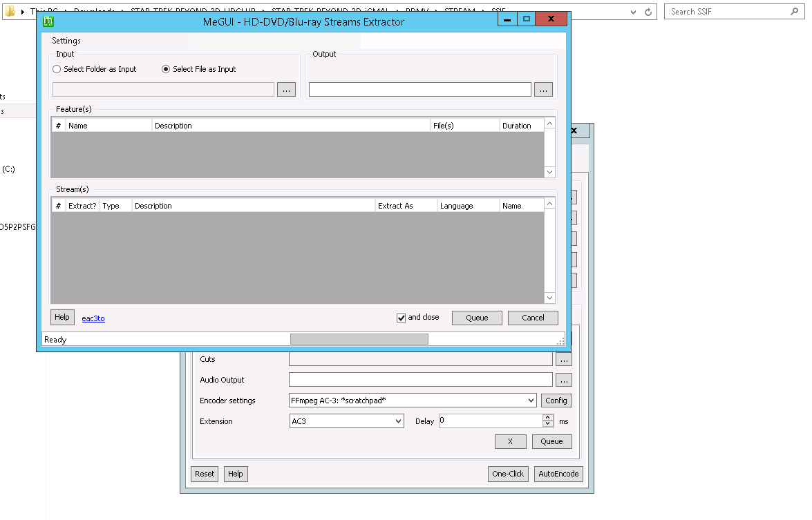Viewport: 812px width, 520px height.
Task: Click the Extract? column header in Streams
Action: pos(82,206)
